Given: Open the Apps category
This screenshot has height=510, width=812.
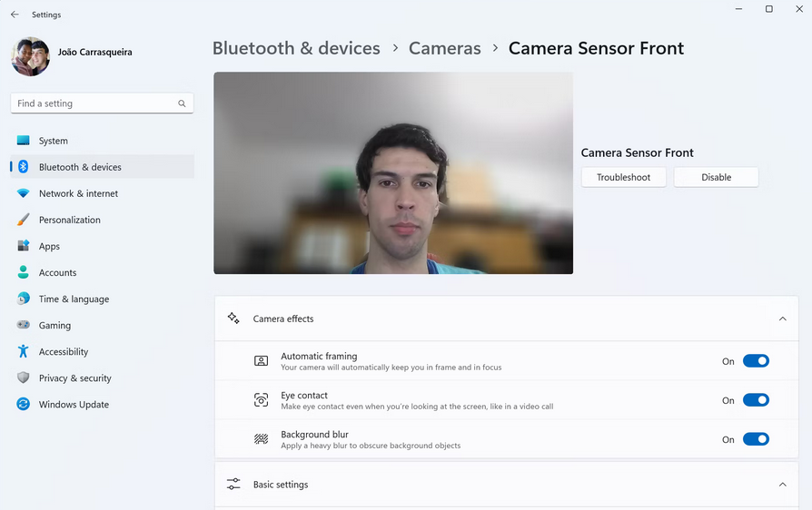Looking at the screenshot, I should [x=102, y=246].
